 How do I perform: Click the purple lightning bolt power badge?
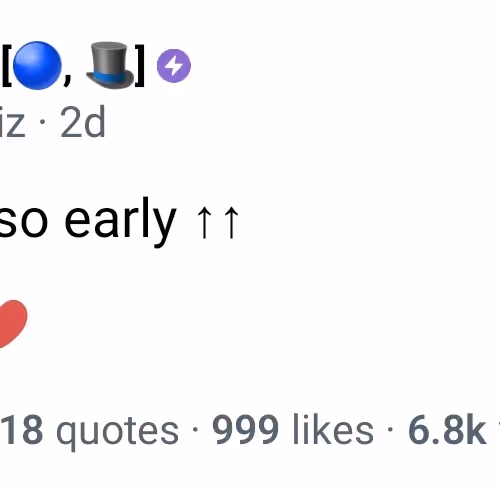coord(174,66)
